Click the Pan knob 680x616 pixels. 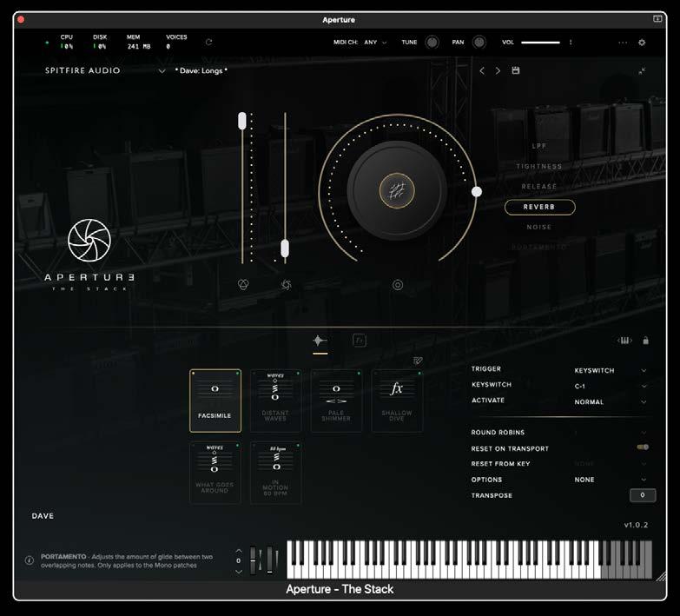[x=479, y=43]
